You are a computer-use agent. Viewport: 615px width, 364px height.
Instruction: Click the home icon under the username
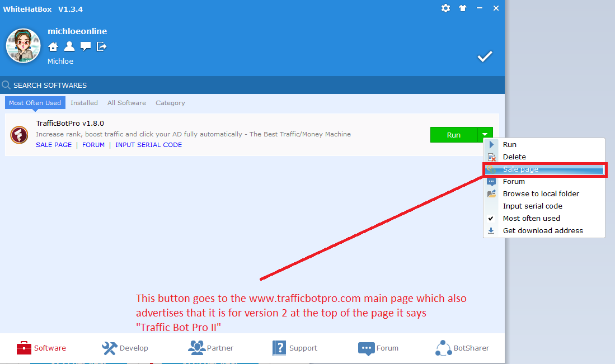tap(53, 46)
